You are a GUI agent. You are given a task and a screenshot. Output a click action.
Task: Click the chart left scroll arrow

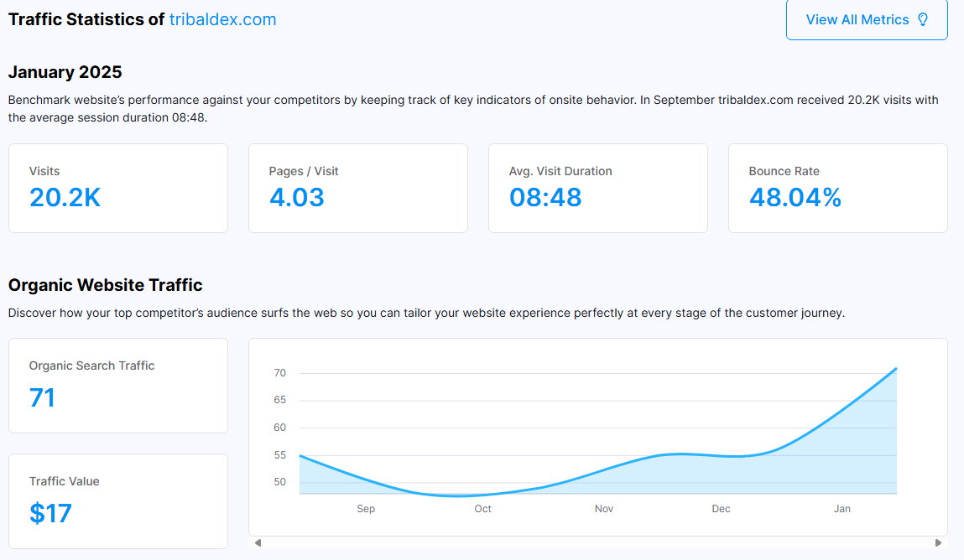coord(258,542)
